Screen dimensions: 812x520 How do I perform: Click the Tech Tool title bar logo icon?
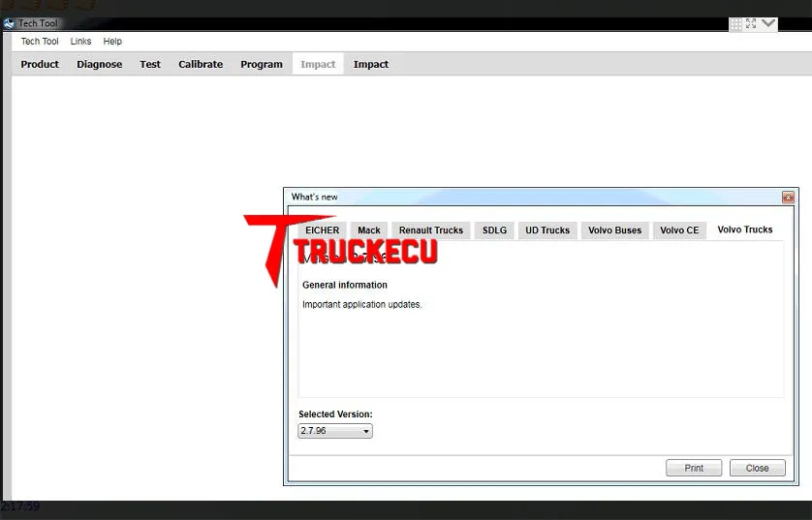tap(9, 23)
